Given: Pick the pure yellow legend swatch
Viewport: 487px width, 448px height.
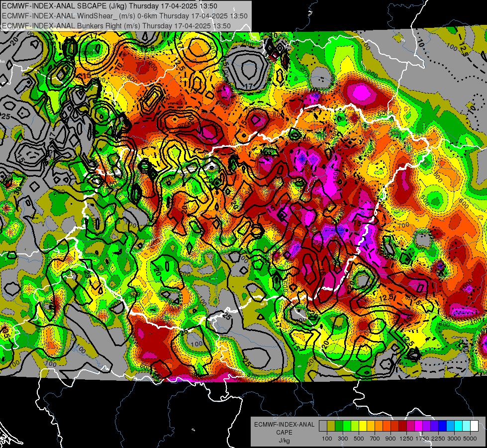Looking at the screenshot, I should (x=363, y=426).
